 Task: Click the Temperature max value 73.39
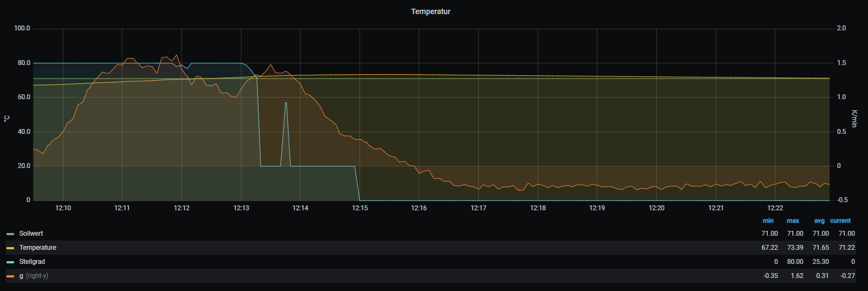(x=795, y=248)
